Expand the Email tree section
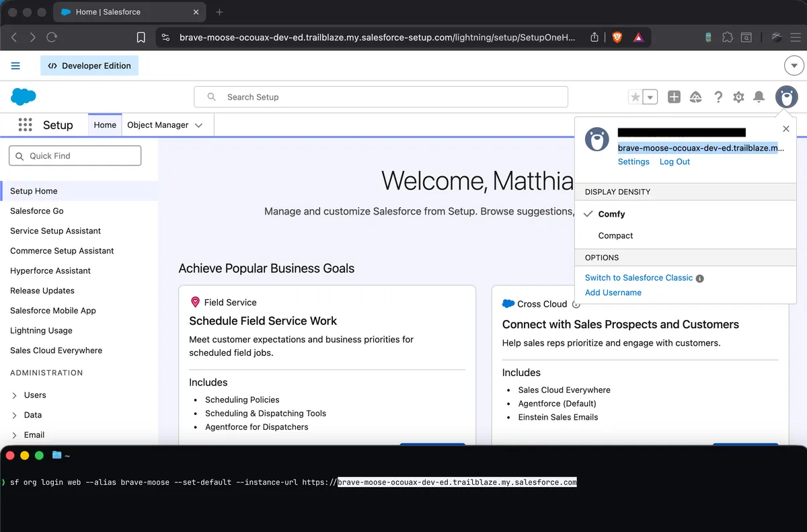The image size is (807, 532). coord(15,435)
